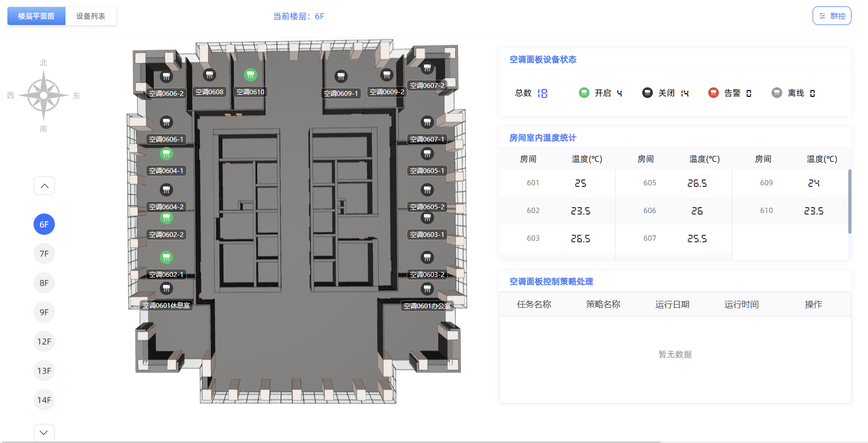868x443 pixels.
Task: Click the 任务名称 column header
Action: click(534, 304)
